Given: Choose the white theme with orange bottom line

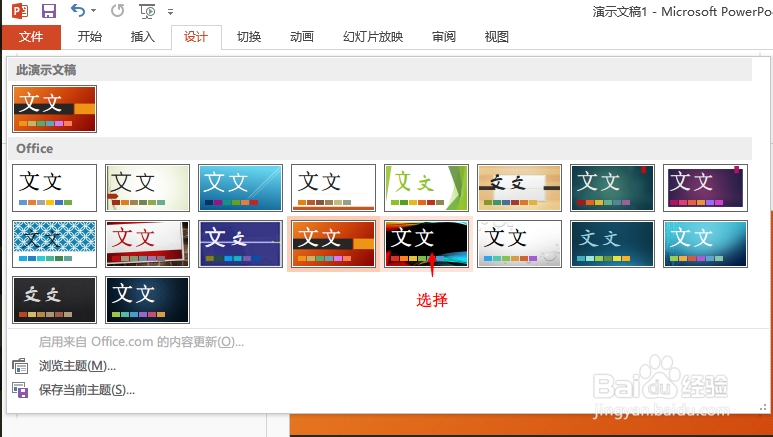Looking at the screenshot, I should point(333,188).
